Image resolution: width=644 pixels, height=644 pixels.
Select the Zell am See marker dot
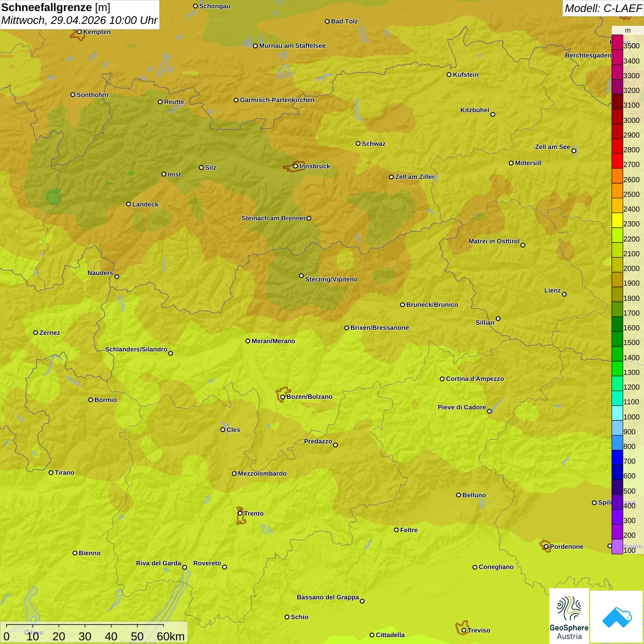click(x=574, y=150)
